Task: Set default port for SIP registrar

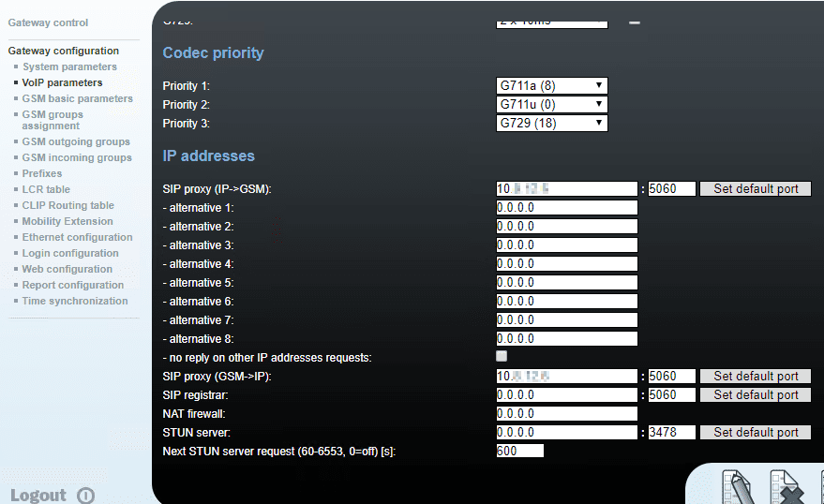Action: pyautogui.click(x=756, y=394)
